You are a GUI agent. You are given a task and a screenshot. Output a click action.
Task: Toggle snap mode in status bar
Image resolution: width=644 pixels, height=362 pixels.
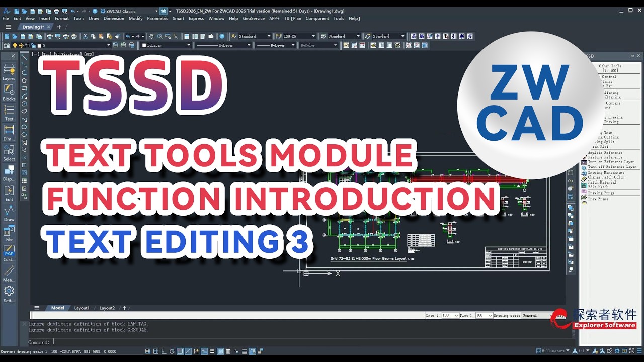coord(148,351)
